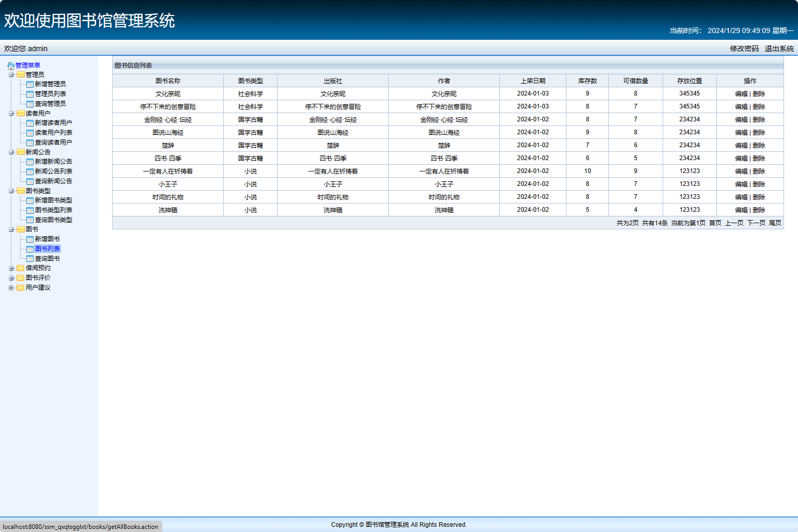This screenshot has height=532, width=798.
Task: Click the folder icon for 新闻公告
Action: [x=21, y=152]
